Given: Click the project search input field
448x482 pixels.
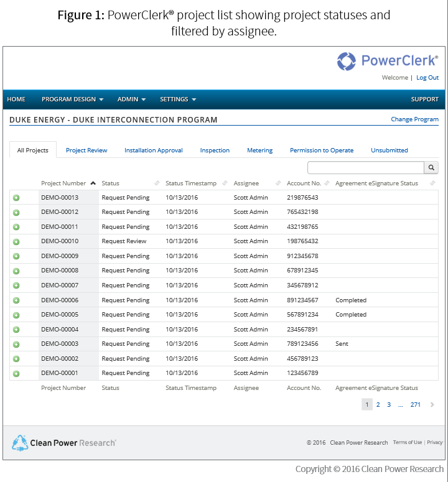Looking at the screenshot, I should click(365, 168).
